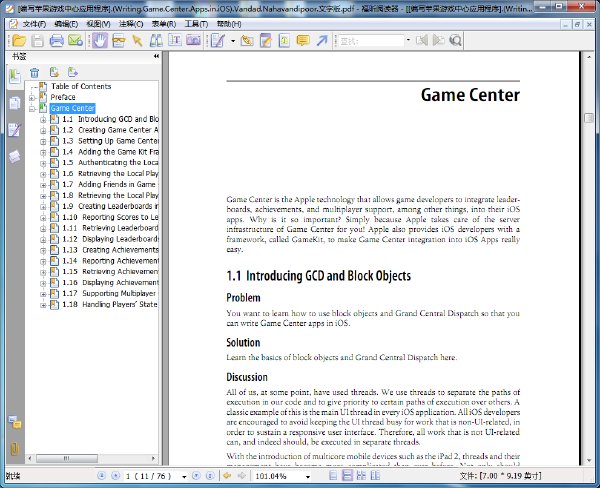Email the document via envelope icon
The height and width of the screenshot is (488, 600).
tap(75, 40)
